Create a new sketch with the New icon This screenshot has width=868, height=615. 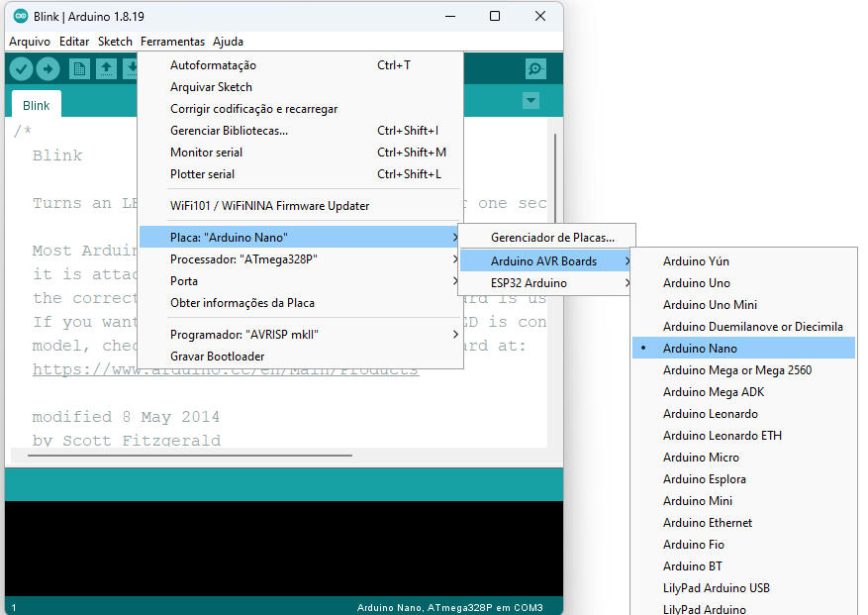click(79, 69)
